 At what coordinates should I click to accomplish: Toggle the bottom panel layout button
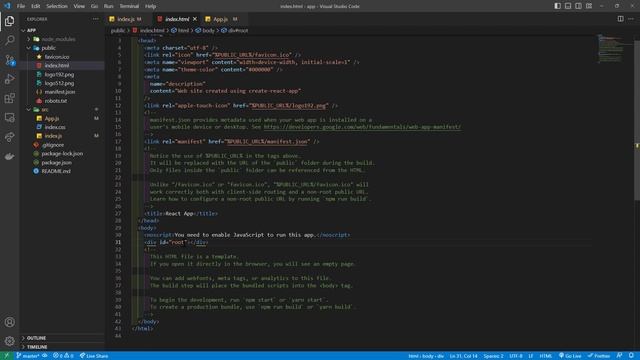568,6
